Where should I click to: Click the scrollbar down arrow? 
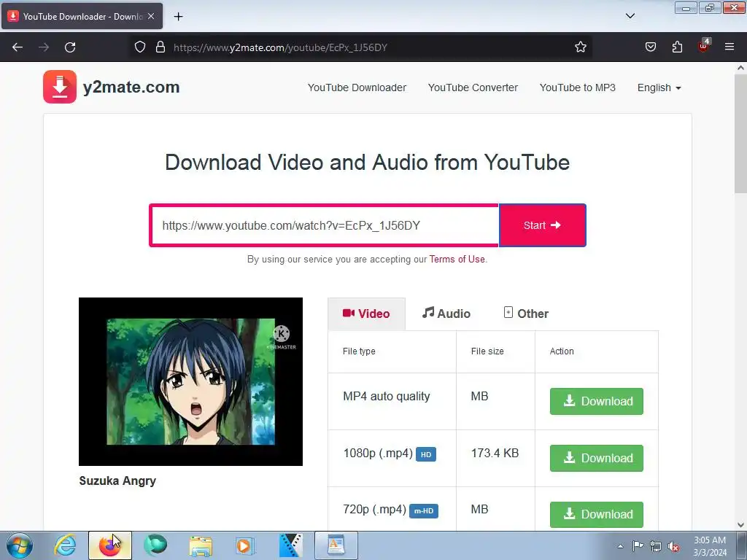click(x=740, y=525)
